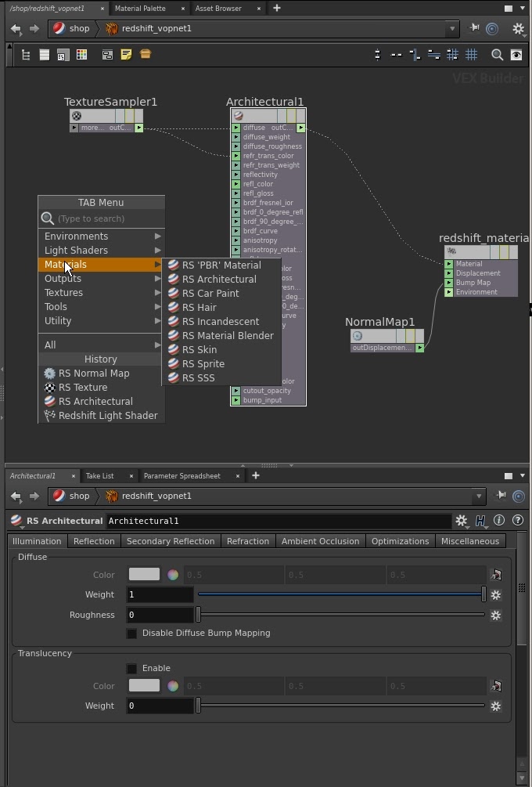The height and width of the screenshot is (787, 532).
Task: Show node info for Architectural1
Action: click(x=498, y=521)
